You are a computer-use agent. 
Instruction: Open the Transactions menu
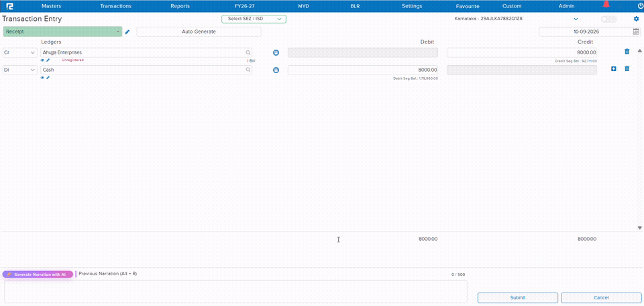click(116, 6)
